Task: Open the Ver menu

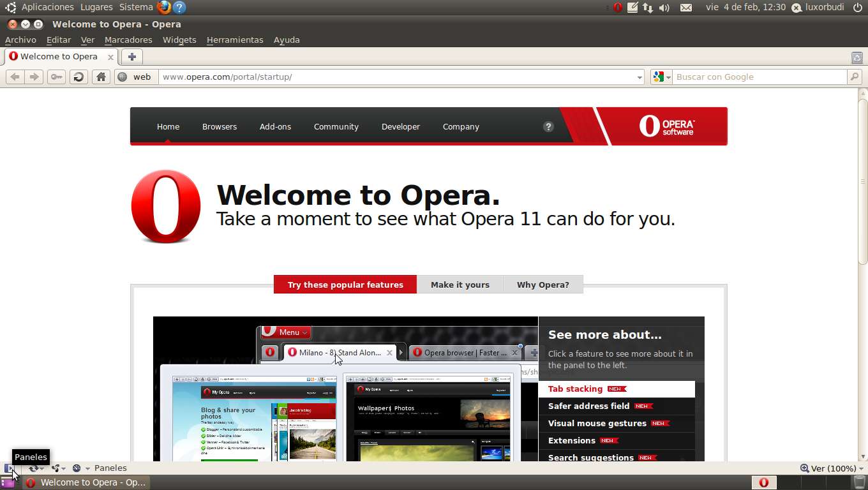Action: pyautogui.click(x=87, y=40)
